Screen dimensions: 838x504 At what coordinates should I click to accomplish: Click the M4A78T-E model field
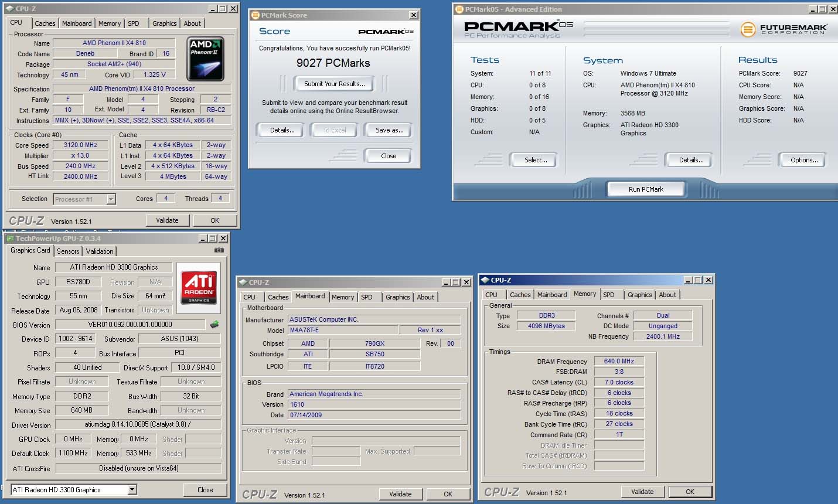(342, 330)
